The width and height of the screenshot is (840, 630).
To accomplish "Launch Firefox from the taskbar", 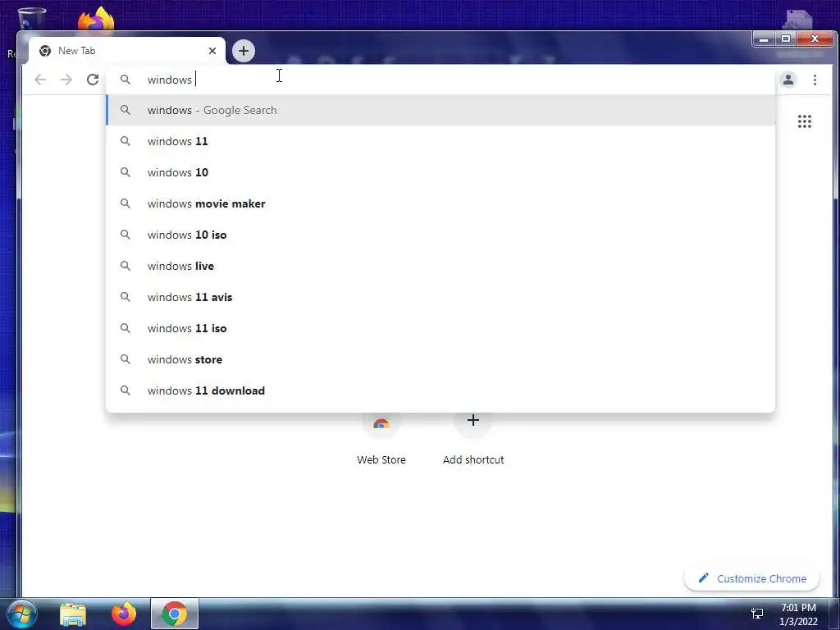I will click(x=124, y=614).
